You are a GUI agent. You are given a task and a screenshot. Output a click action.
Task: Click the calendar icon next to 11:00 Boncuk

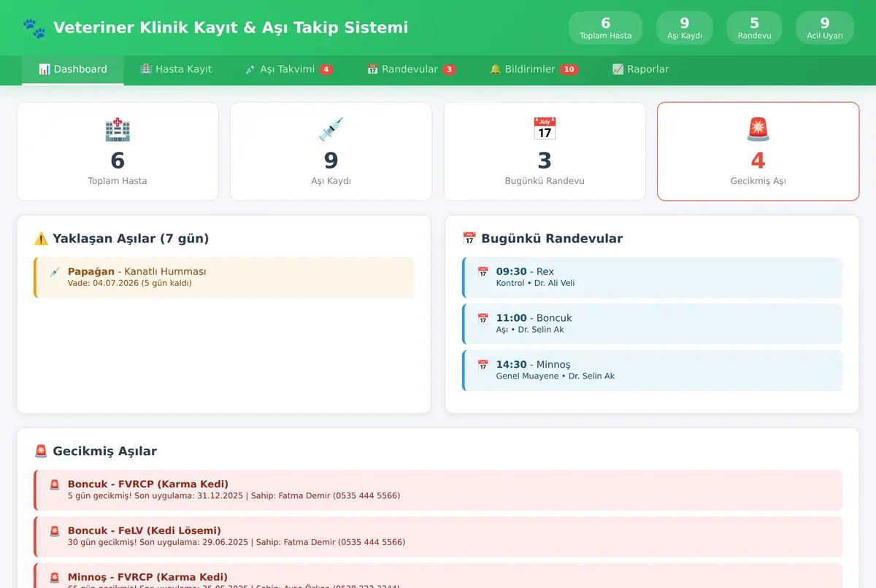point(483,319)
